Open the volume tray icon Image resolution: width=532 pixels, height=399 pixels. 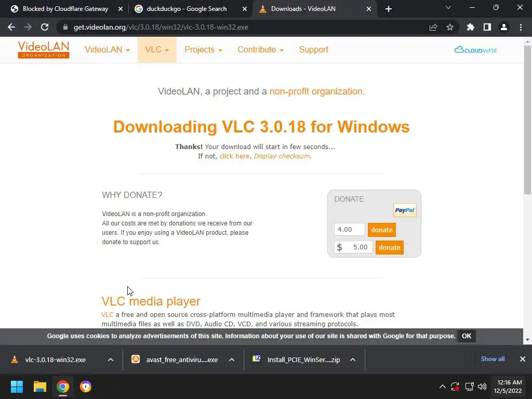point(482,387)
